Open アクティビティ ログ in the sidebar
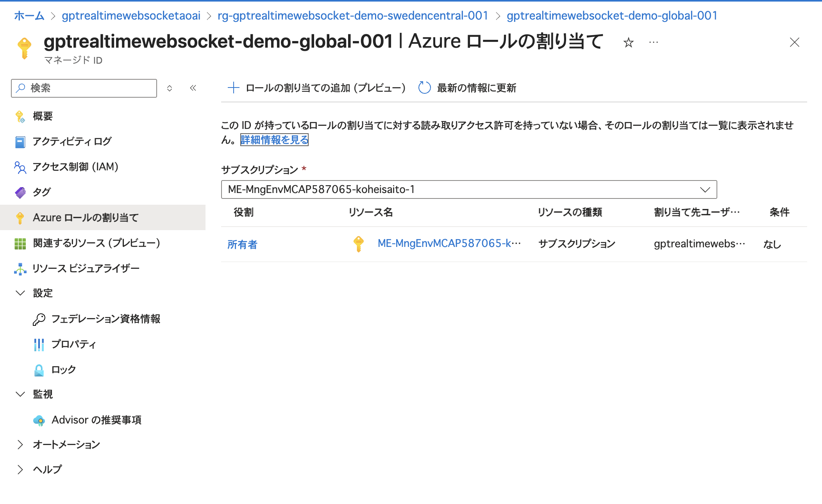 coord(72,141)
